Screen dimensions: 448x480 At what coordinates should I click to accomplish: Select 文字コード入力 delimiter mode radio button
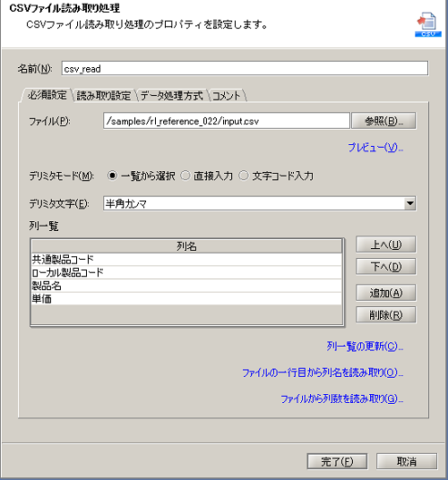point(244,176)
